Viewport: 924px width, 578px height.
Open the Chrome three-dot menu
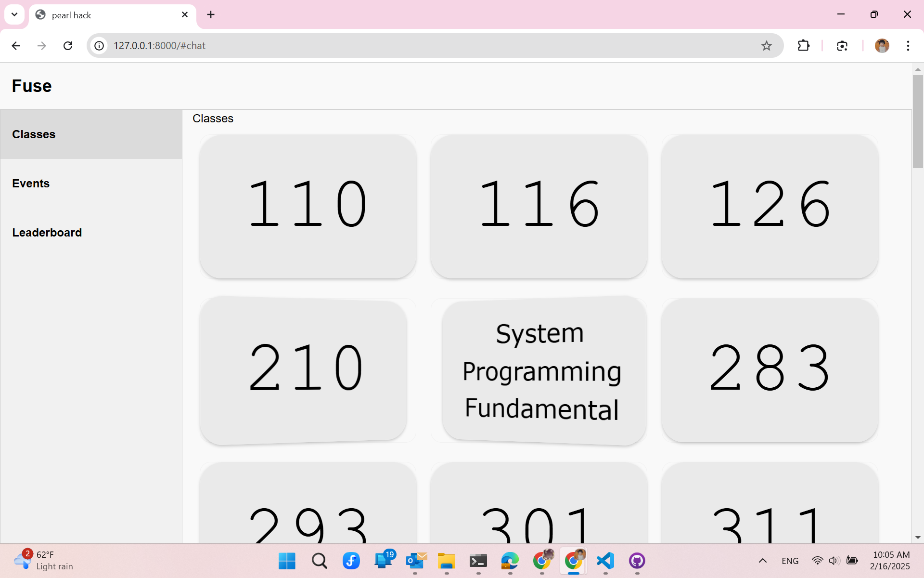(908, 46)
